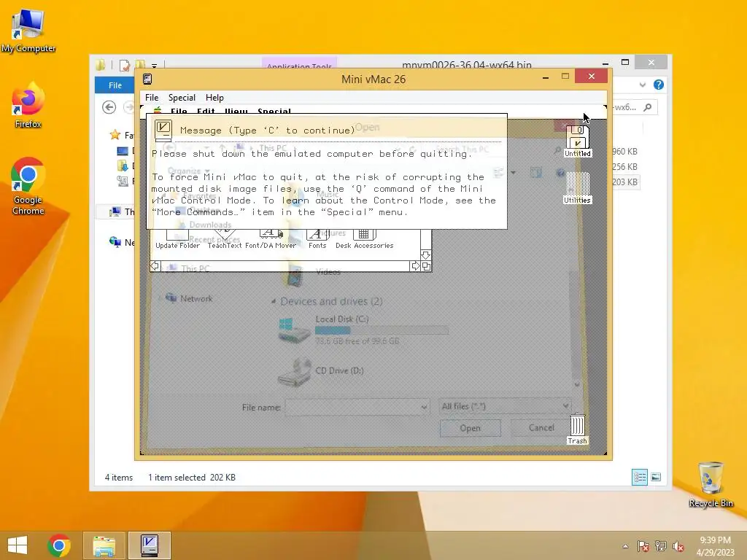The image size is (747, 560).
Task: Select the Desk Accessories icon
Action: [365, 239]
